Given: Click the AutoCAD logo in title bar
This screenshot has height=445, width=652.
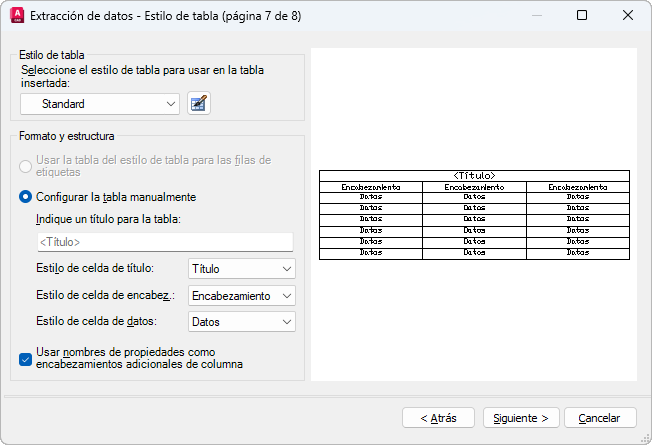Looking at the screenshot, I should 17,16.
